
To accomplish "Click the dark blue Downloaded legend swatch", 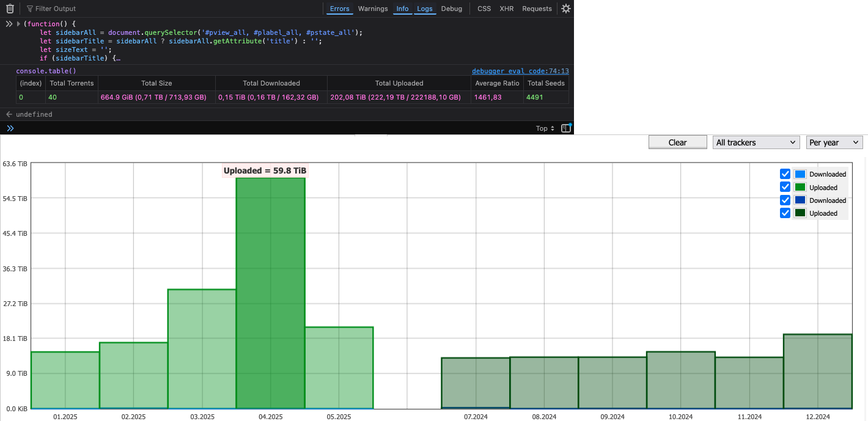I will 800,200.
